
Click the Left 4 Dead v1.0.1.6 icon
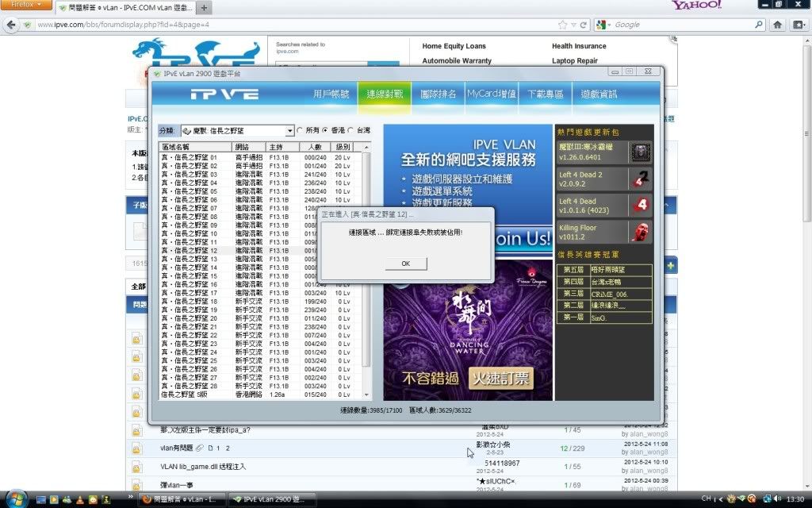point(640,206)
